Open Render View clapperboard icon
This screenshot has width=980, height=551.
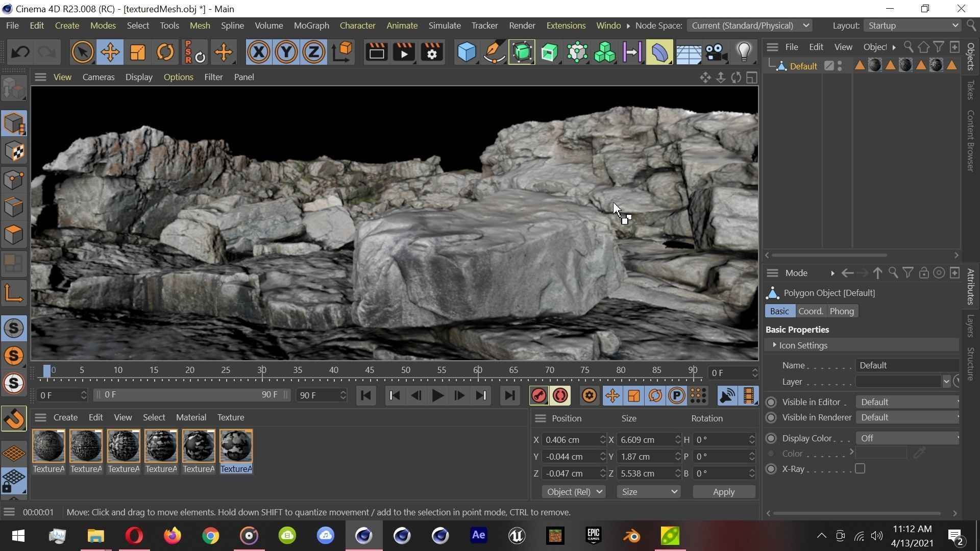tap(377, 52)
